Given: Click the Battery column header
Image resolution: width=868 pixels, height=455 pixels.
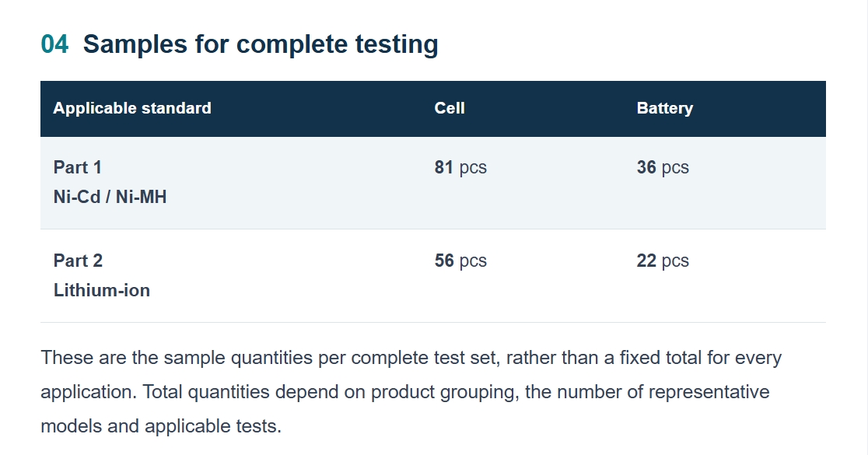Looking at the screenshot, I should coord(665,108).
